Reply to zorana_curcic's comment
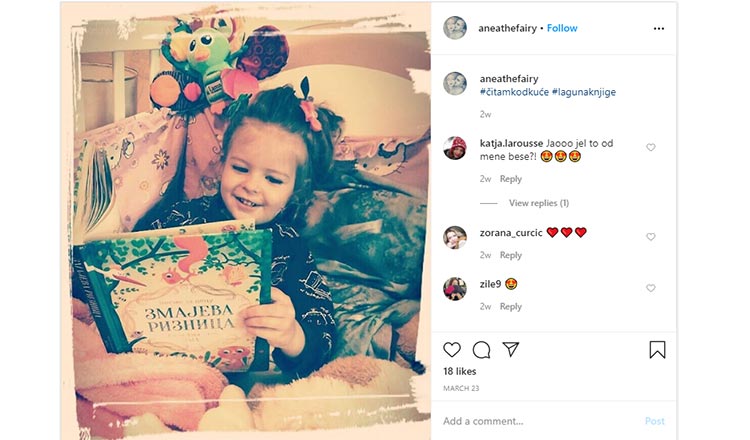Image resolution: width=750 pixels, height=440 pixels. coord(510,255)
